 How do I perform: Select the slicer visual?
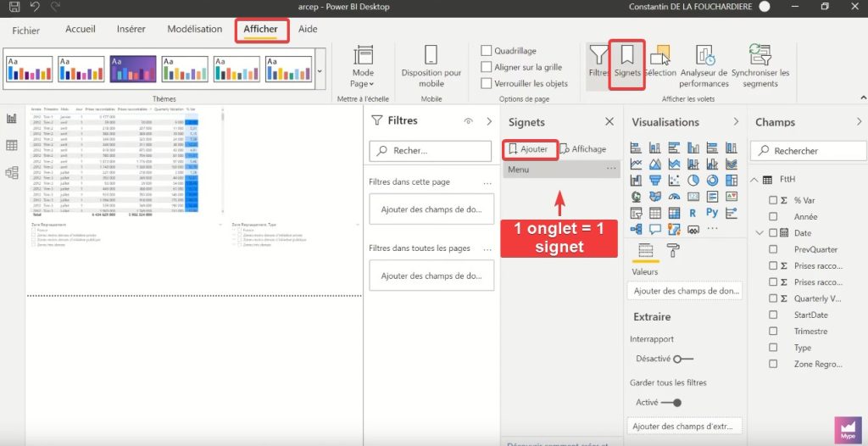click(x=636, y=213)
